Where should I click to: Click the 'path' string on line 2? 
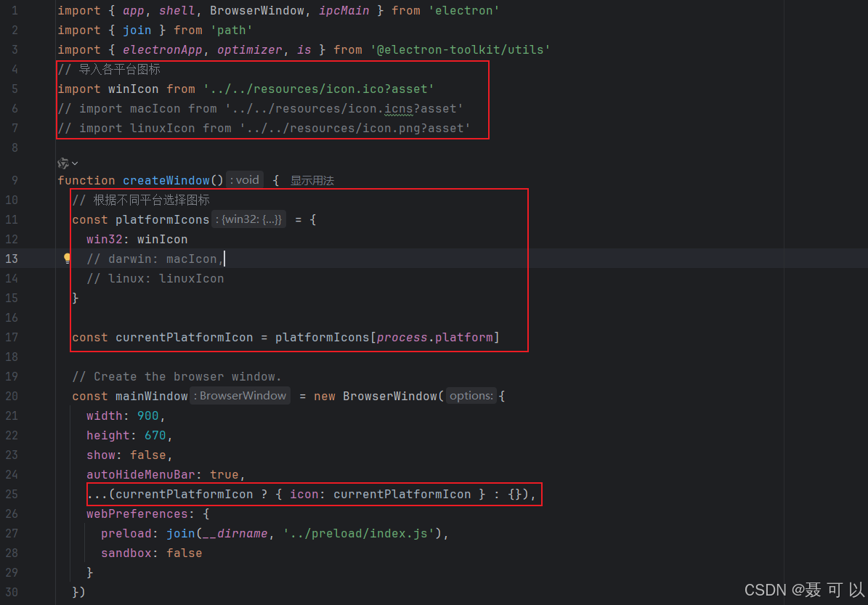tap(232, 30)
